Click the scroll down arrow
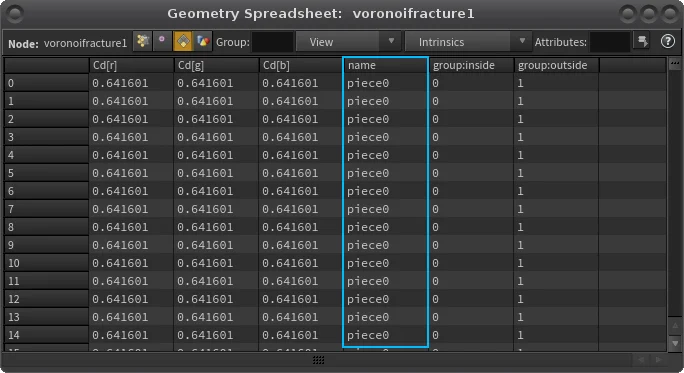The height and width of the screenshot is (373, 684). [675, 343]
